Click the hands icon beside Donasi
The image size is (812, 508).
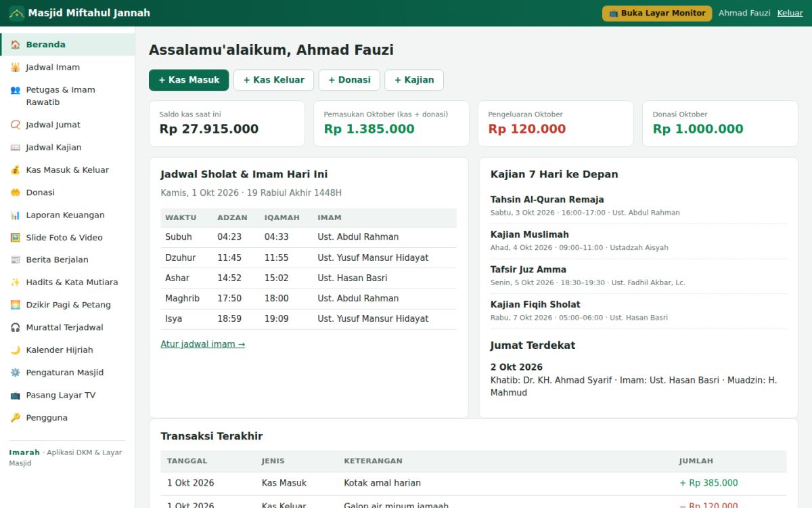15,192
